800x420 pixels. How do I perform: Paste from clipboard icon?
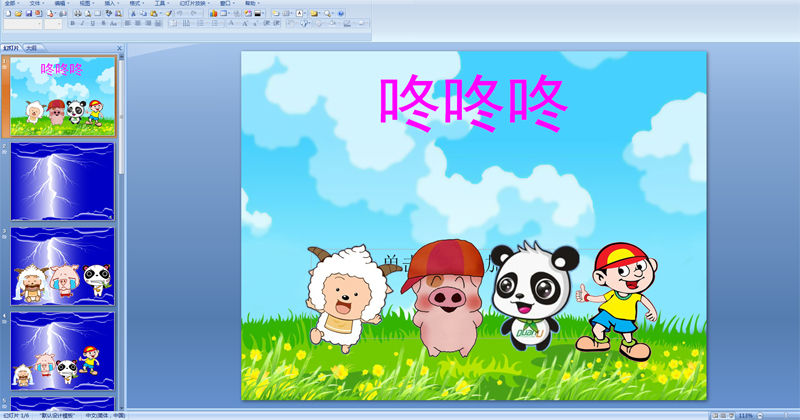point(154,14)
